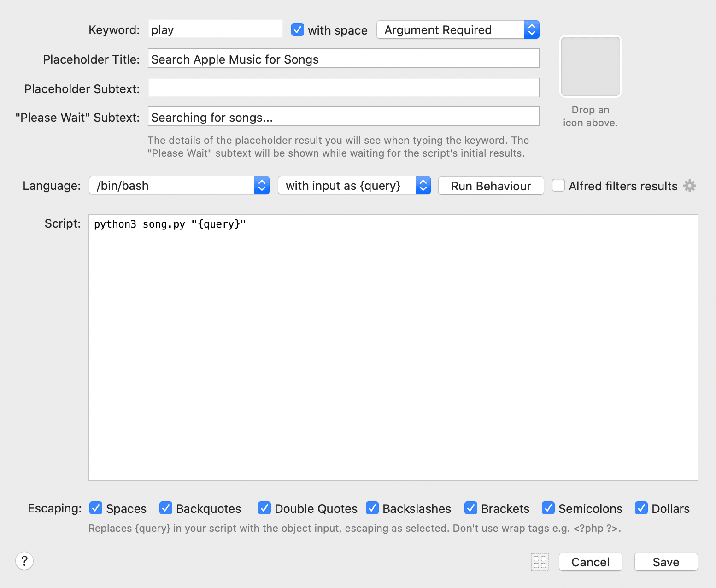Viewport: 716px width, 588px height.
Task: Click the Save button
Action: point(666,562)
